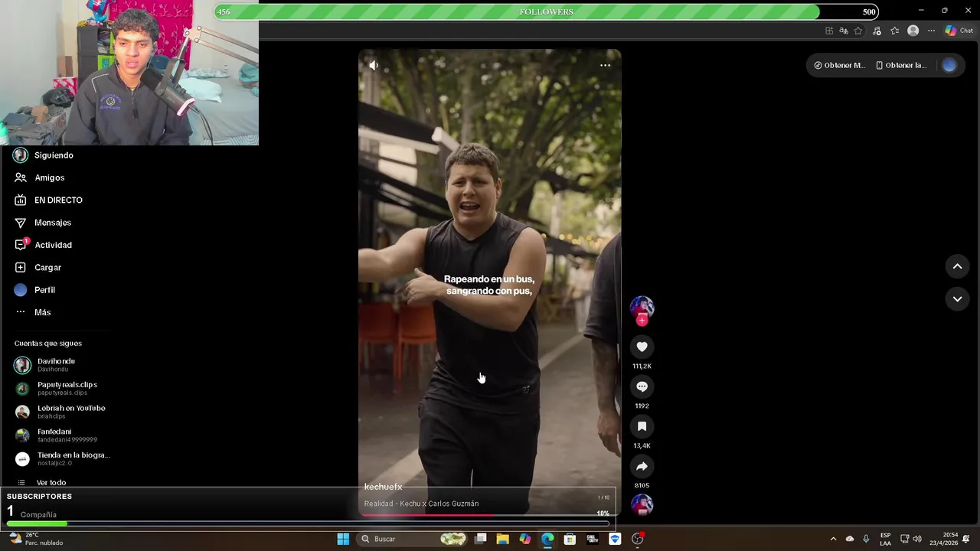
Task: Mute the TikTok video sound
Action: click(373, 65)
